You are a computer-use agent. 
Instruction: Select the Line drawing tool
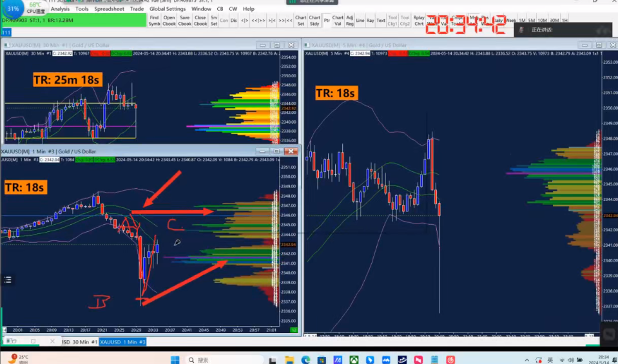[360, 21]
